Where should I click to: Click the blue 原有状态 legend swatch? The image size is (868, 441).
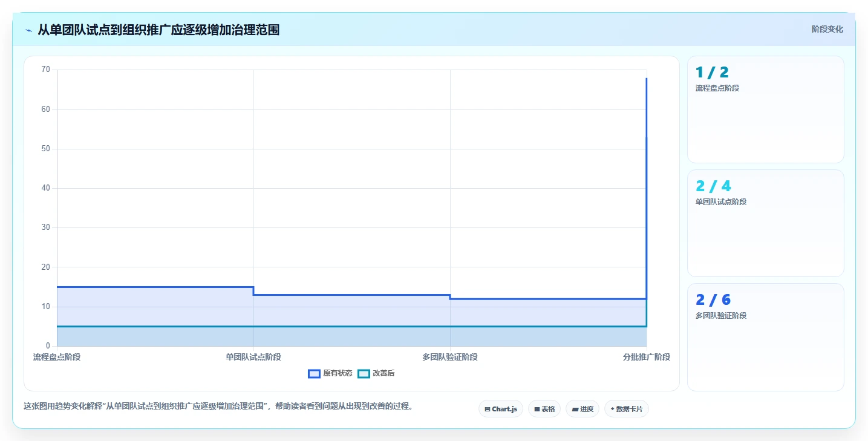(x=314, y=373)
